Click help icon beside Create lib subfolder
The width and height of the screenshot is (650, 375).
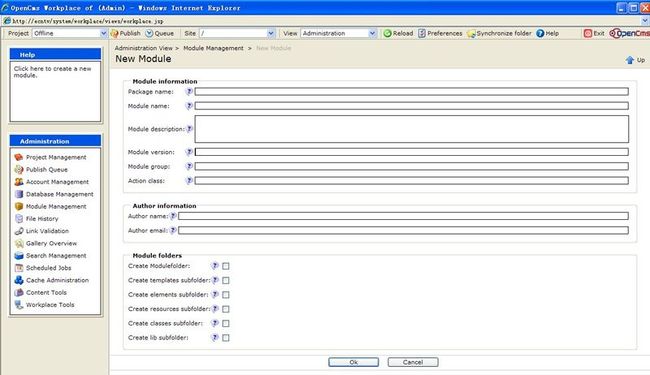pyautogui.click(x=215, y=337)
